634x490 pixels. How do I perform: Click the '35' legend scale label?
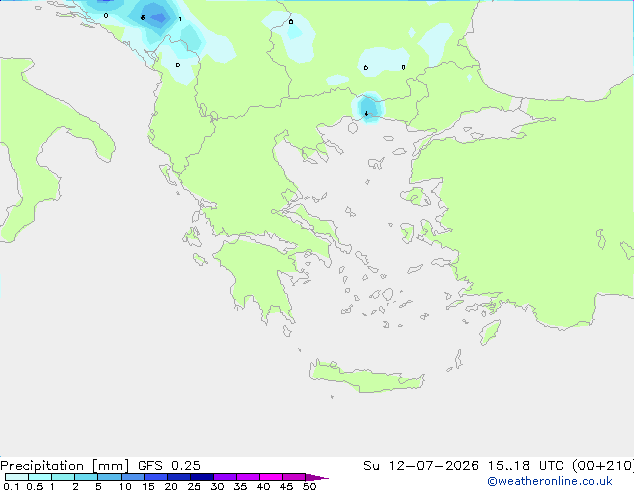[x=240, y=486]
